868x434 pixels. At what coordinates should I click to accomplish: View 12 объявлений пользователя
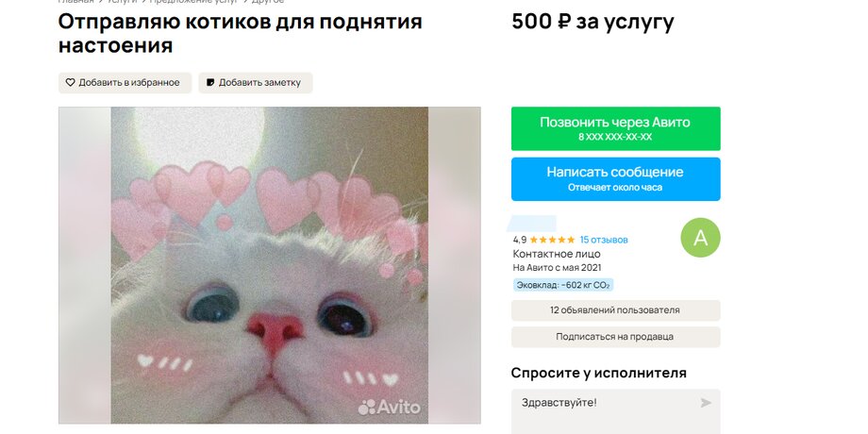615,310
